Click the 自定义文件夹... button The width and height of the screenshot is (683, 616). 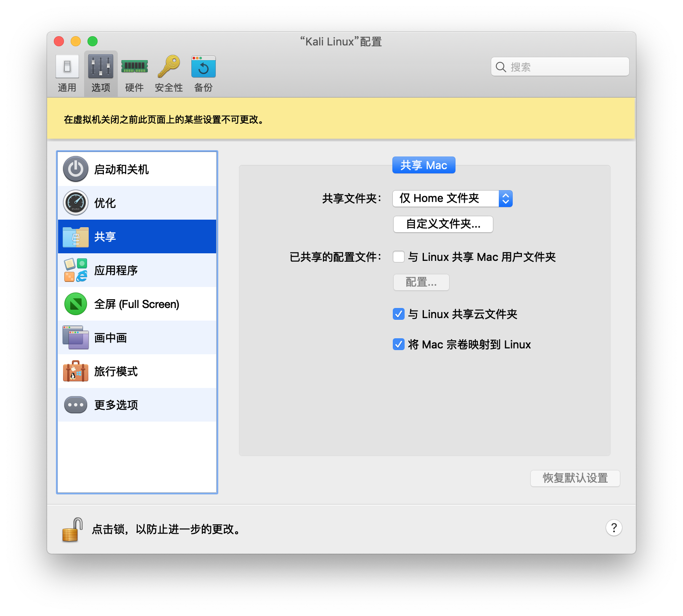(x=443, y=224)
